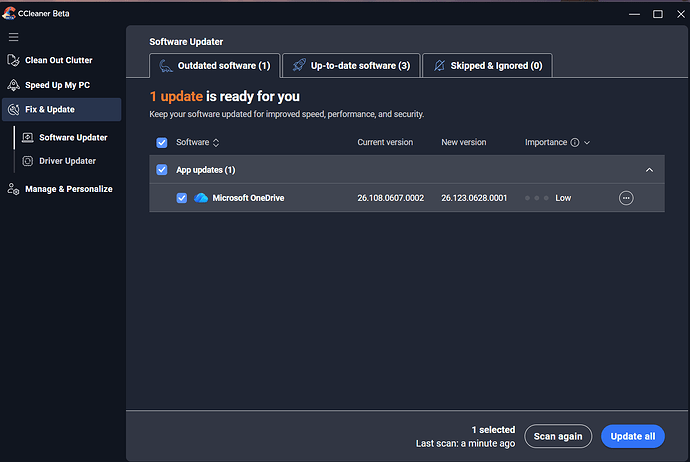Open more options for Microsoft OneDrive row
Viewport: 690px width, 462px height.
pos(626,198)
